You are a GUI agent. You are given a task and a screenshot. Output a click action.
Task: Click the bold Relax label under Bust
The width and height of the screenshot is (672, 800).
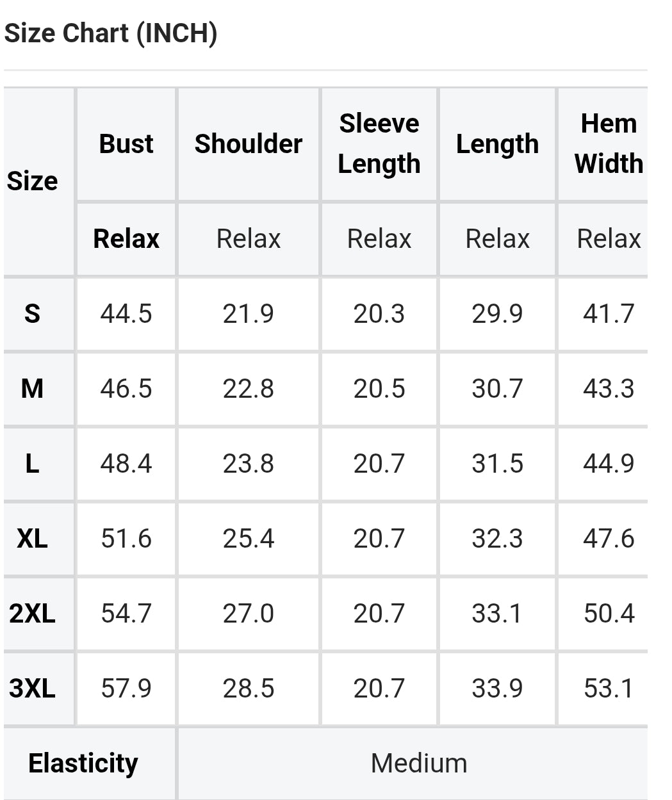pos(126,239)
